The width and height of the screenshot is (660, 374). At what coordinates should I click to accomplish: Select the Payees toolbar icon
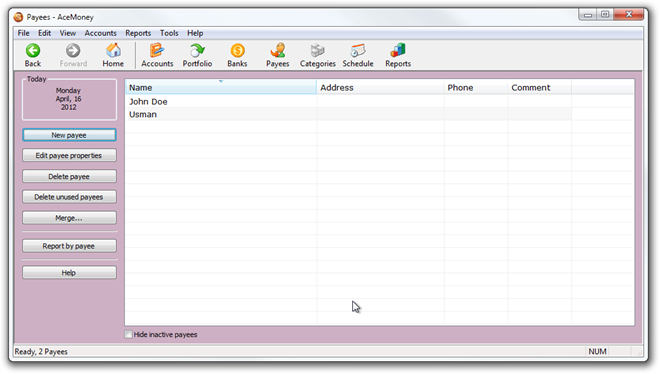pos(278,51)
